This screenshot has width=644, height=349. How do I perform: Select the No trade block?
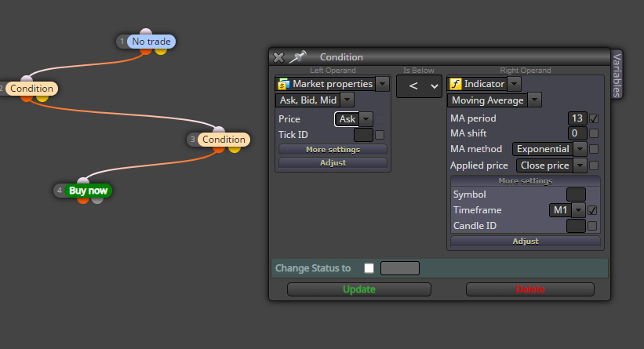click(x=151, y=42)
